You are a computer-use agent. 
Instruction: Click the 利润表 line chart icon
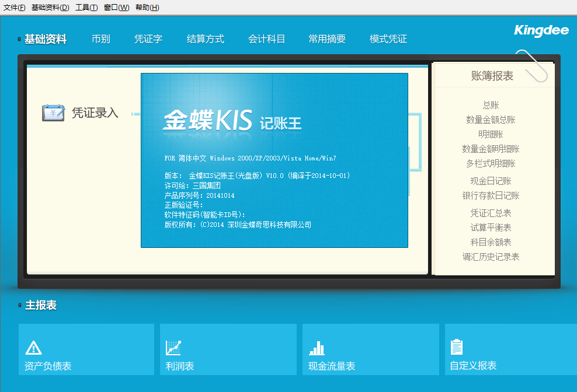[x=173, y=348]
